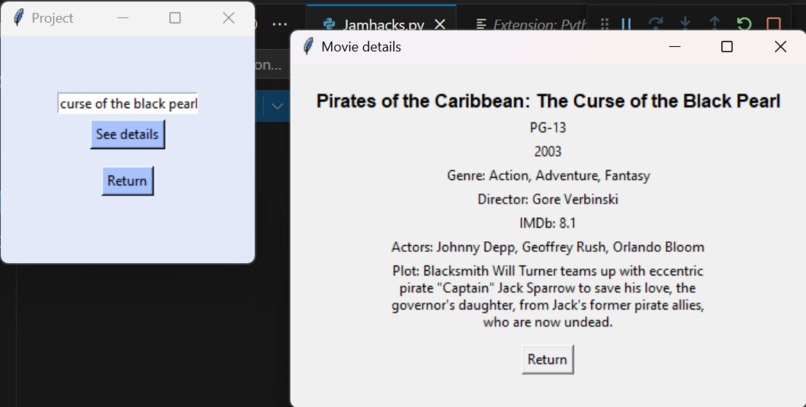The image size is (806, 407).
Task: Click the movie title heading Pirates of the Caribbean
Action: [x=548, y=101]
